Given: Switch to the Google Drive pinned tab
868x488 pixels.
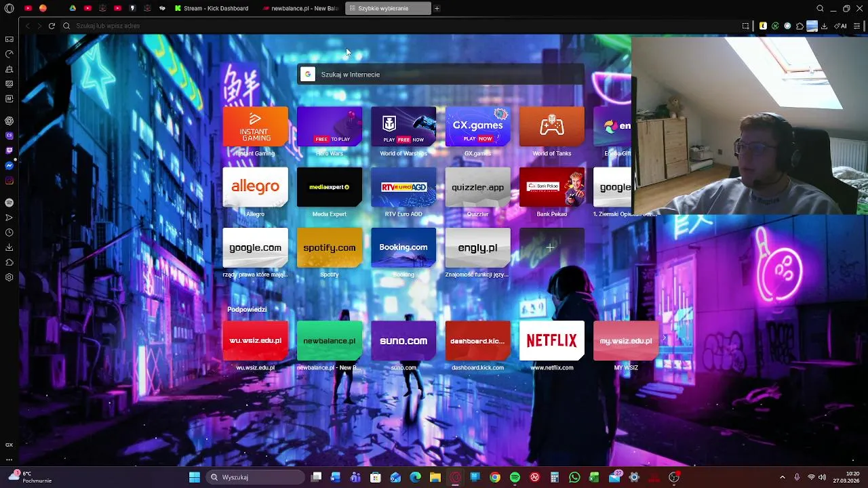Looking at the screenshot, I should coord(73,8).
